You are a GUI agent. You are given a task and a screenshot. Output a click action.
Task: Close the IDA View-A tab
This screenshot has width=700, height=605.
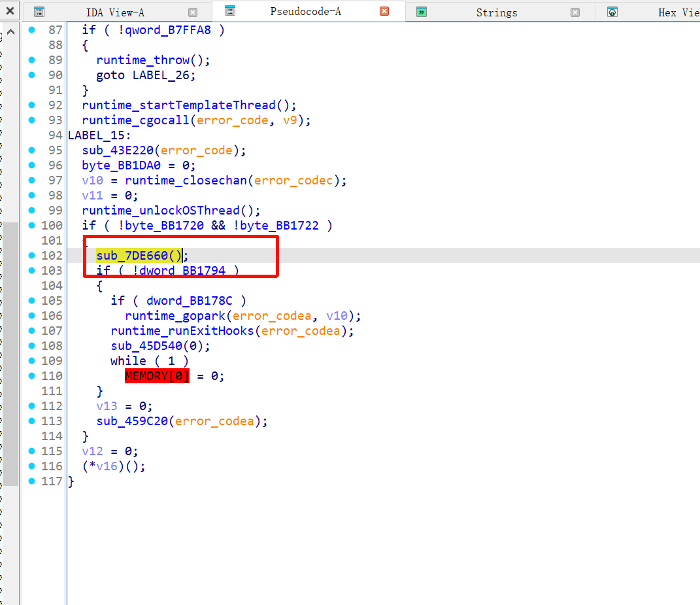(192, 12)
